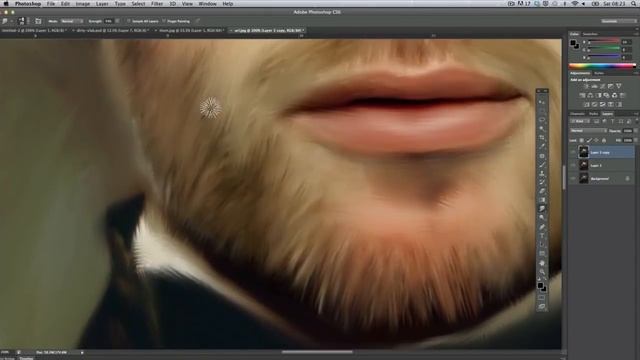Switch to the Channels tab
Image resolution: width=640 pixels, height=360 pixels.
pyautogui.click(x=577, y=114)
